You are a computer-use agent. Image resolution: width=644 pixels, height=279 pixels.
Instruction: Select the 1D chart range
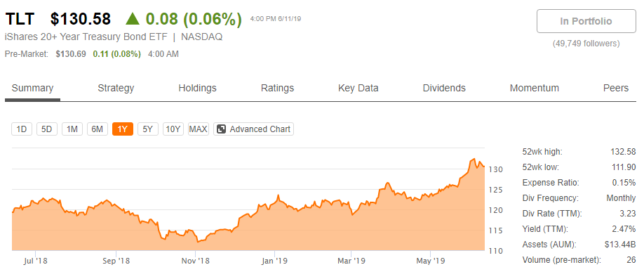point(22,129)
